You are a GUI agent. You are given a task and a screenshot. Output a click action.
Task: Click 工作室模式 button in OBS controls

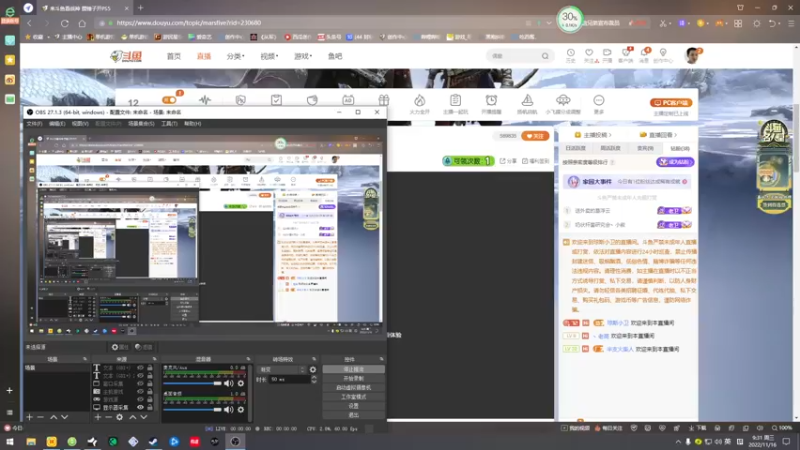point(354,397)
